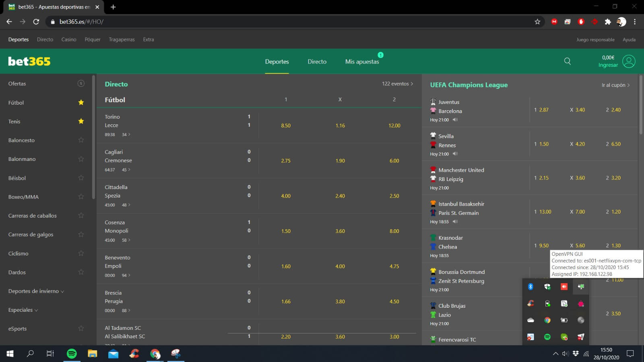Image resolution: width=644 pixels, height=362 pixels.
Task: Show hidden tray icons chevron
Action: tap(555, 354)
